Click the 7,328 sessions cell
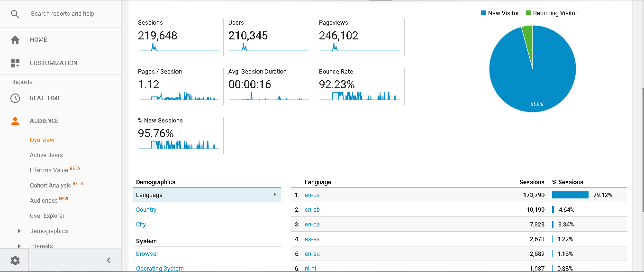Viewport: 644px width, 272px height. click(537, 225)
